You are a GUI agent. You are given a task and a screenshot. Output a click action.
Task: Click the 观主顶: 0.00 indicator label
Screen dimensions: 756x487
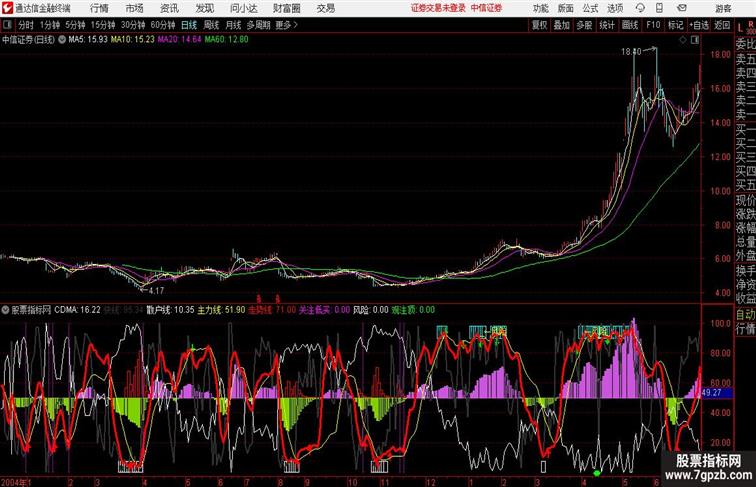[413, 310]
